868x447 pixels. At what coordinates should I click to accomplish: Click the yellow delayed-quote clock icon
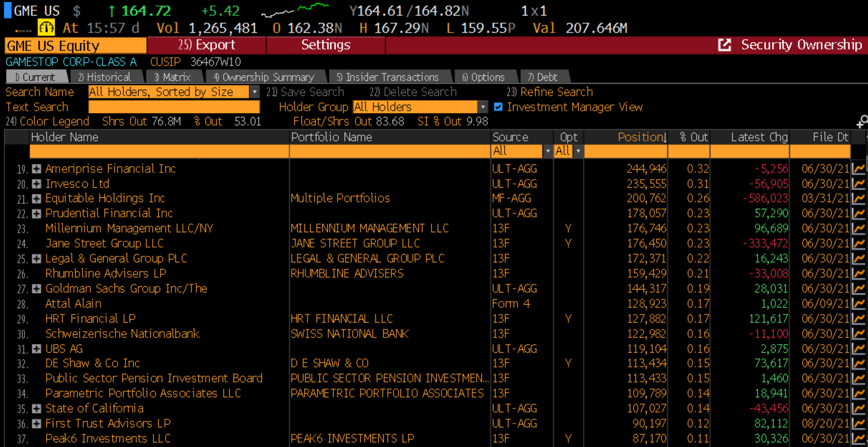[46, 28]
